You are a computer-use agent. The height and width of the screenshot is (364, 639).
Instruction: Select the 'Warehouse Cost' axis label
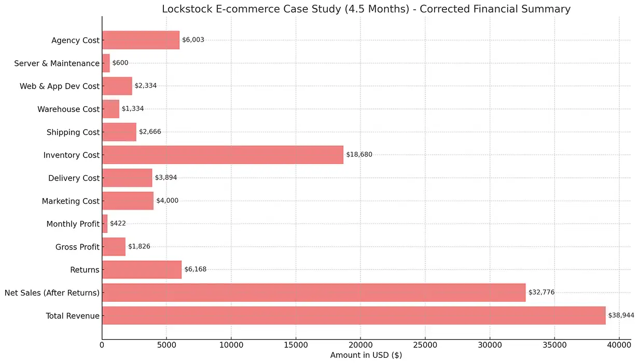(x=68, y=109)
